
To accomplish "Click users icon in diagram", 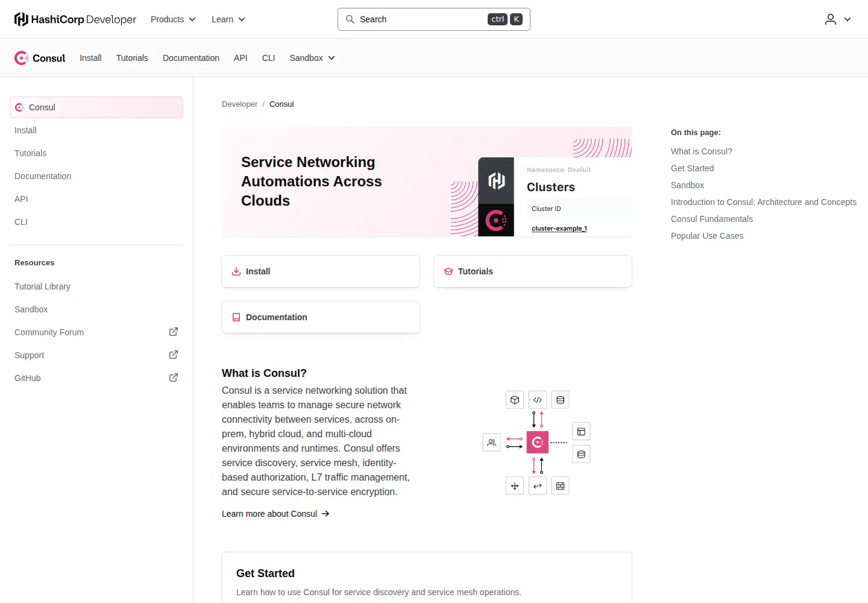I will 492,443.
